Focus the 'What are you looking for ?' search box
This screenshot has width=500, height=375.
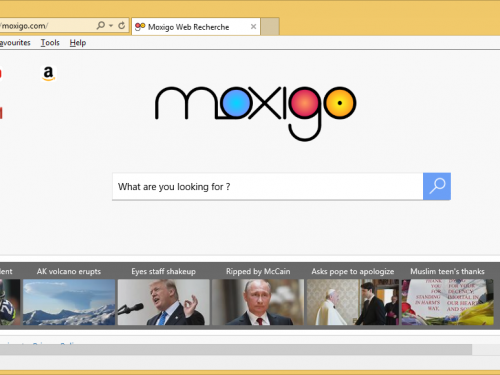[268, 186]
